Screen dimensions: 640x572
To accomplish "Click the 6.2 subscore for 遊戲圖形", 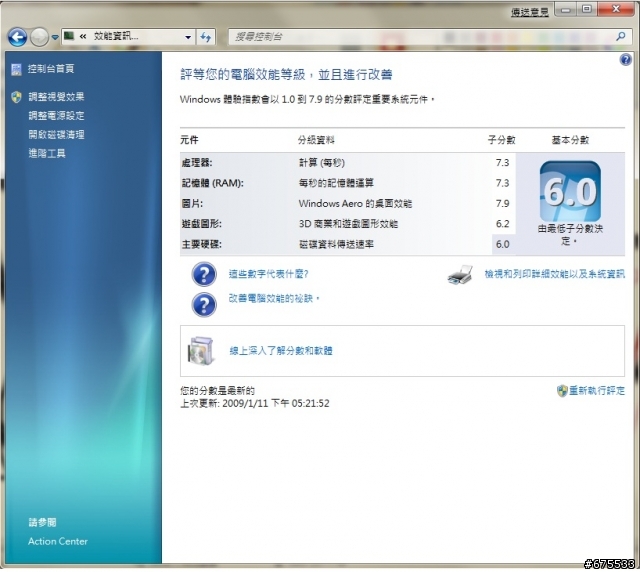I will 502,224.
